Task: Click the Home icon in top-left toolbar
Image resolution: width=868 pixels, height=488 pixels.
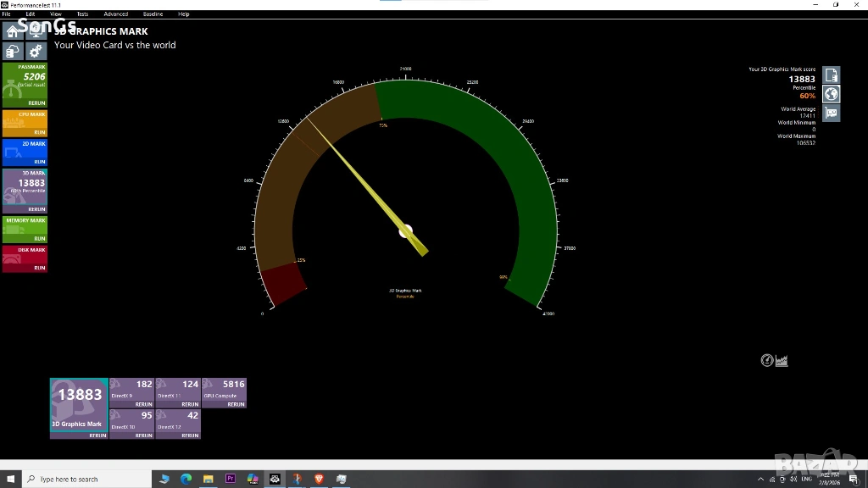Action: click(x=13, y=32)
